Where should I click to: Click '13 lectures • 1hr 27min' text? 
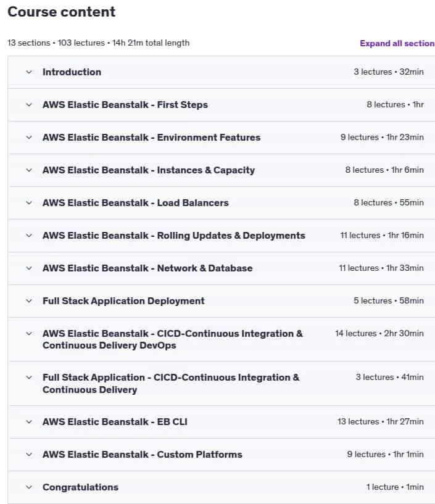point(381,421)
